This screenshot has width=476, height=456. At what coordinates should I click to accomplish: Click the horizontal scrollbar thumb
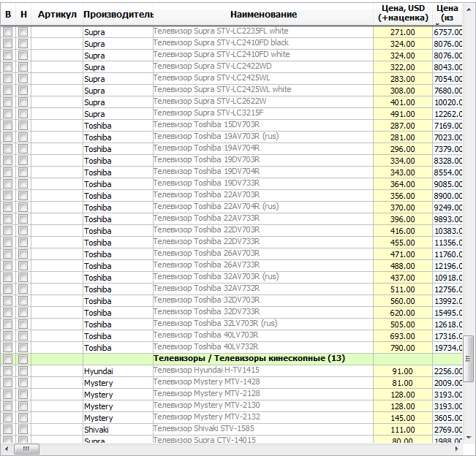(x=27, y=449)
